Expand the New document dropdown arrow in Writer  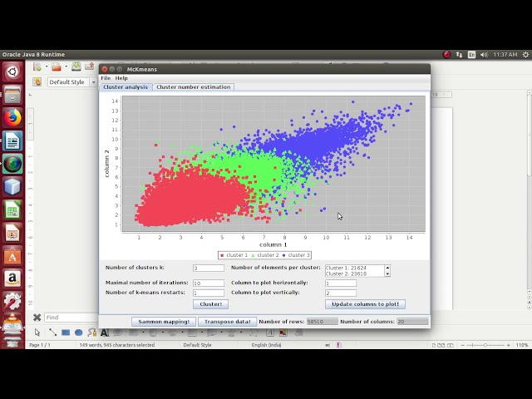click(x=47, y=66)
